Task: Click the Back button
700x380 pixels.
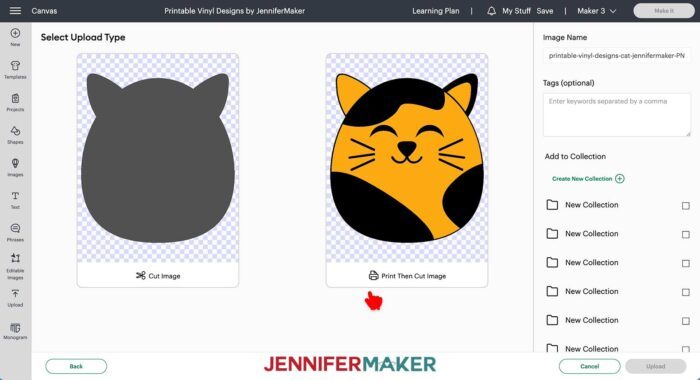Action: pyautogui.click(x=76, y=366)
